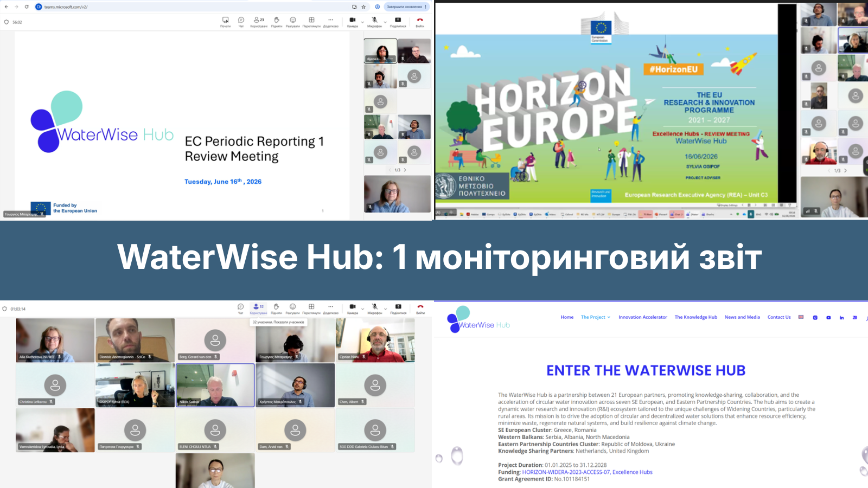Screen dimensions: 868x488
Task: Reload the teams.microsoft.com page
Action: coord(27,7)
